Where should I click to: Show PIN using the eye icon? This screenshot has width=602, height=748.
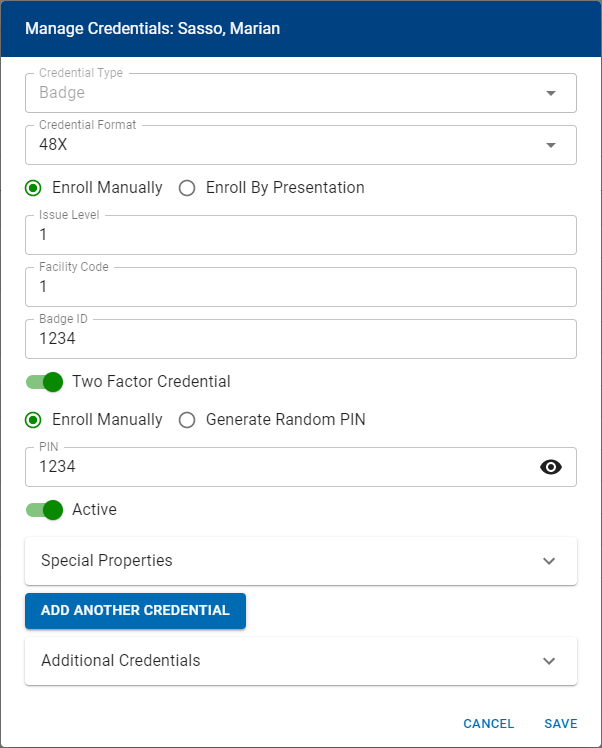click(x=551, y=467)
